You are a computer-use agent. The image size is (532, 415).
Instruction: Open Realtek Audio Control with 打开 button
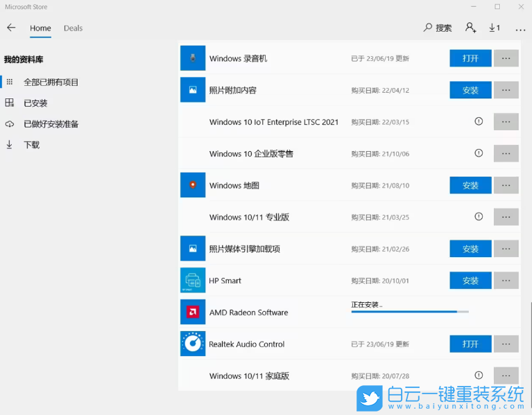470,344
